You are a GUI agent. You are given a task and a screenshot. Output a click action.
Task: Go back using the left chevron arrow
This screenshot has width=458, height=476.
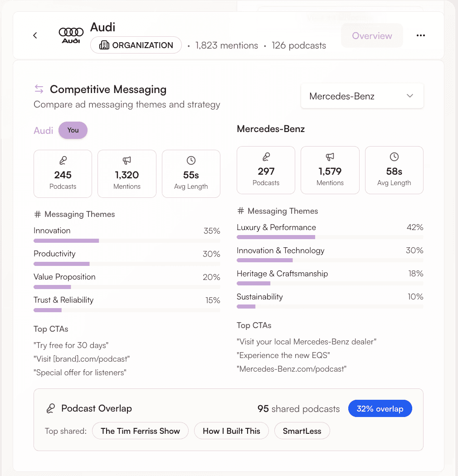click(x=35, y=35)
